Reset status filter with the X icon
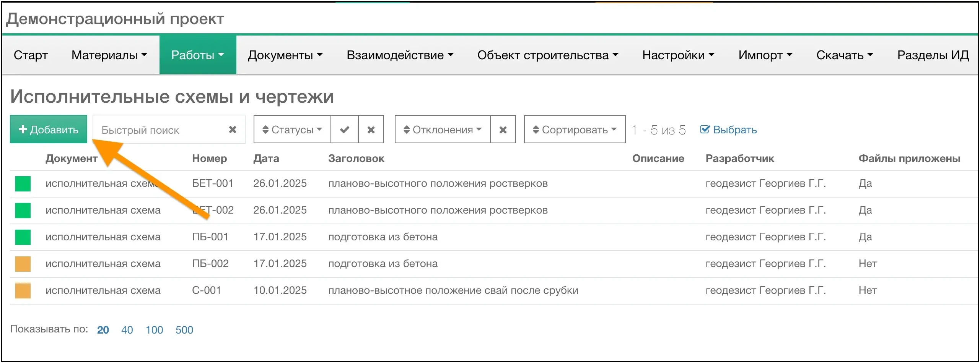 371,130
